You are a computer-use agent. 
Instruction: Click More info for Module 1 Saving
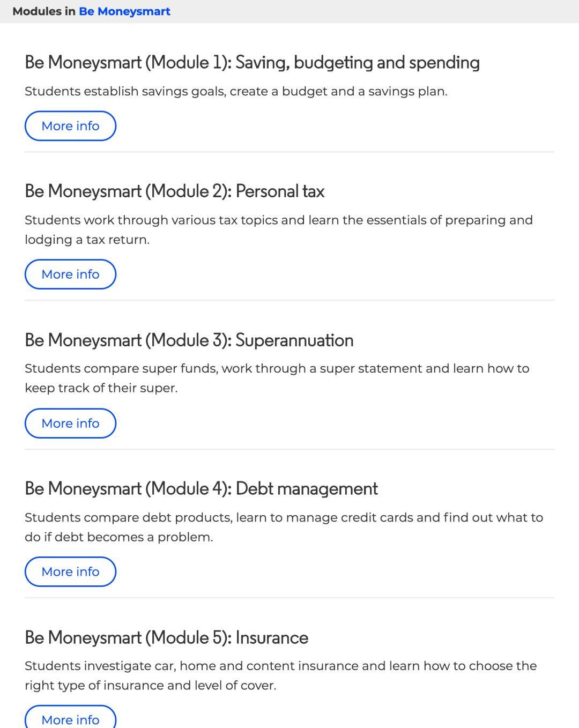[70, 126]
